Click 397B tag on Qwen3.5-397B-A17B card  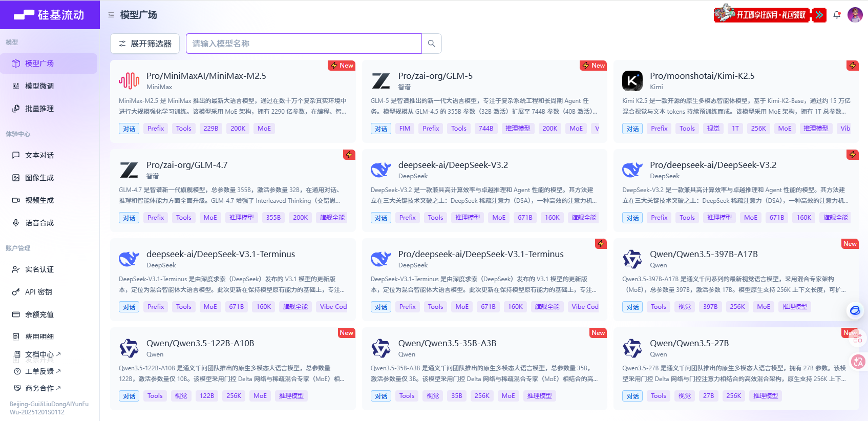coord(710,307)
